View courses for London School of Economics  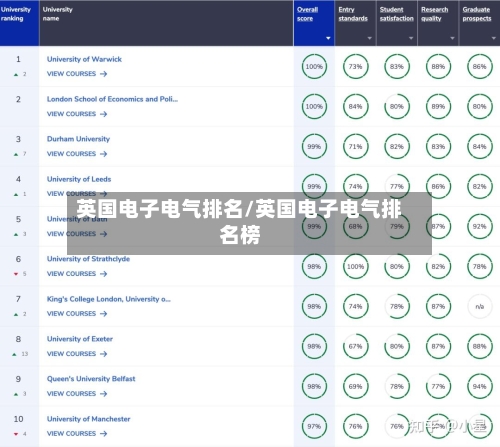[x=77, y=114]
